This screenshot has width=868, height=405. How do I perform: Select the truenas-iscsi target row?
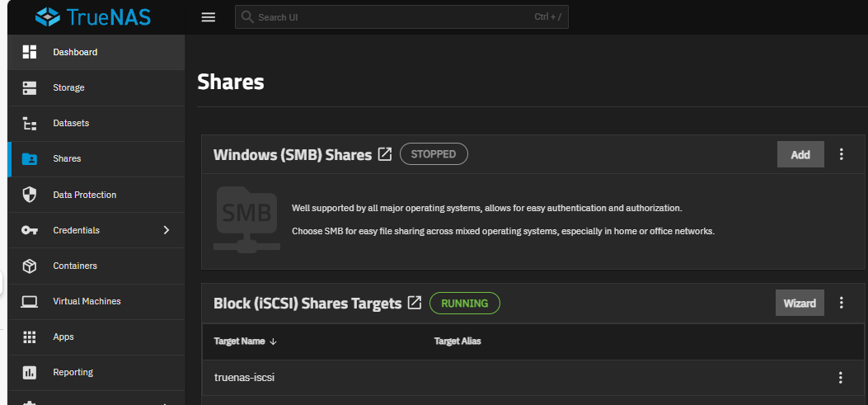point(533,378)
